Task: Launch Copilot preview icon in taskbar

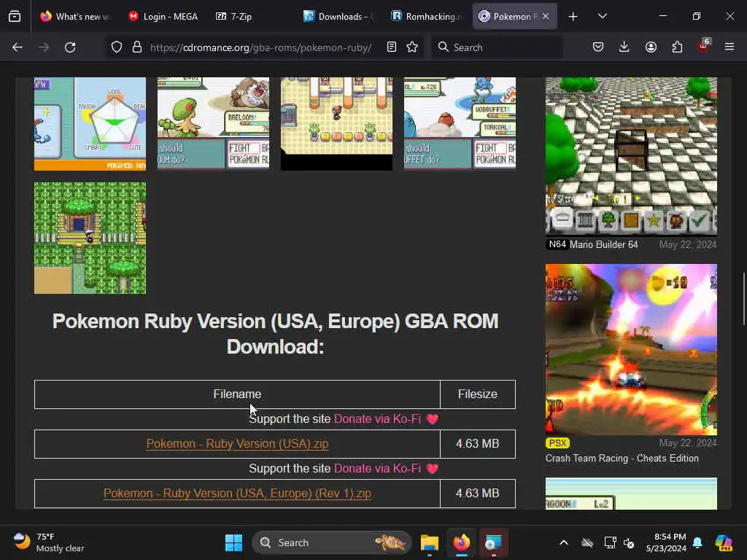Action: click(x=724, y=542)
